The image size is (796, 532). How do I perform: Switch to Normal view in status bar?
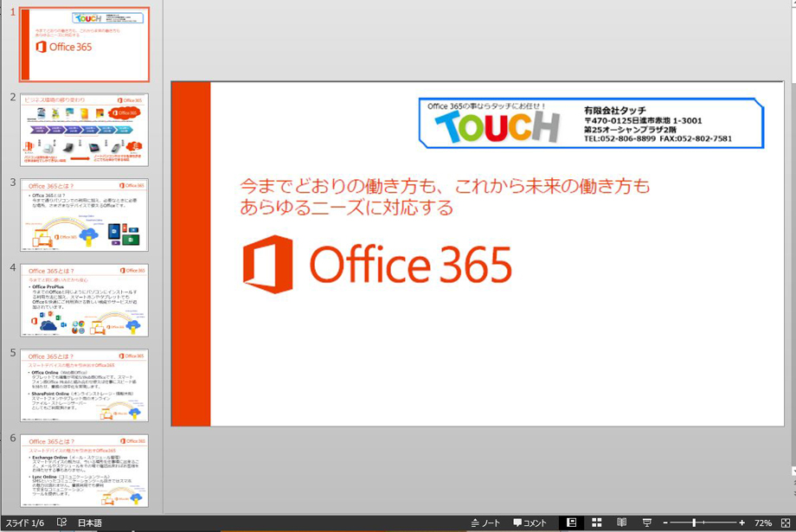(572, 523)
